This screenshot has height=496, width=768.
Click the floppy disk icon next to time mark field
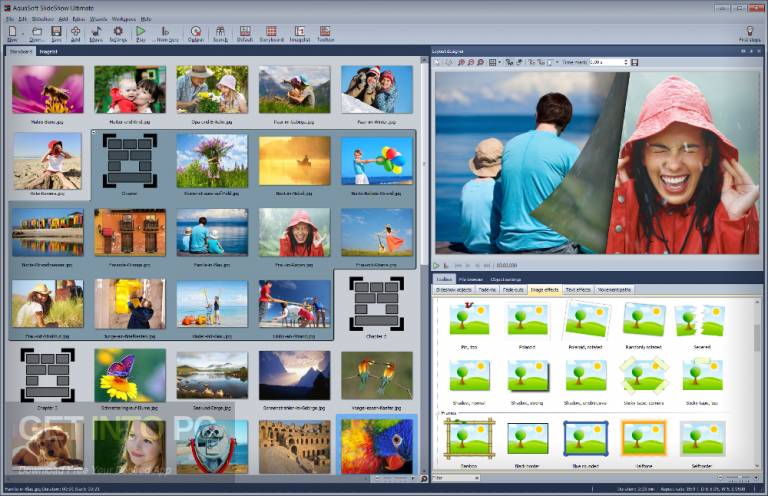pyautogui.click(x=635, y=63)
